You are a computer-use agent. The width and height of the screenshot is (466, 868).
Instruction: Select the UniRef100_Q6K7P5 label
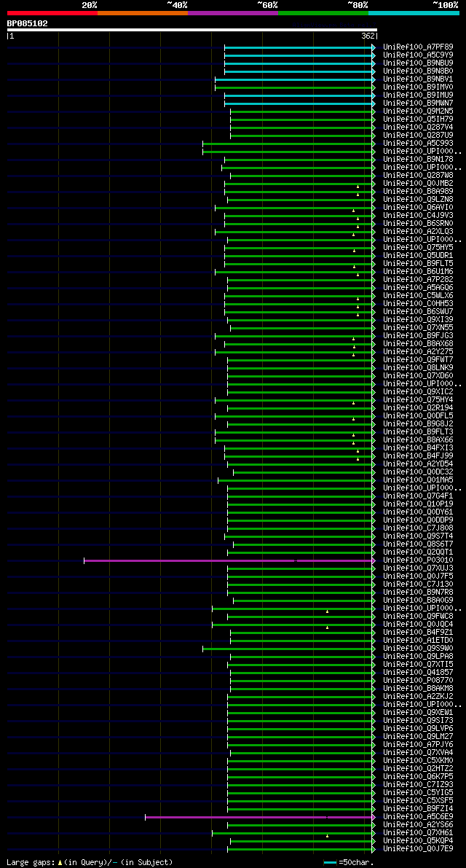point(418,777)
